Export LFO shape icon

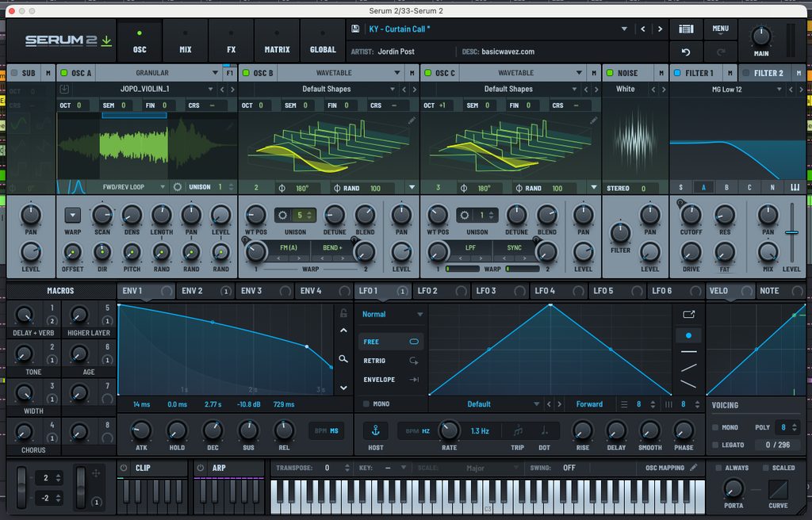point(688,315)
